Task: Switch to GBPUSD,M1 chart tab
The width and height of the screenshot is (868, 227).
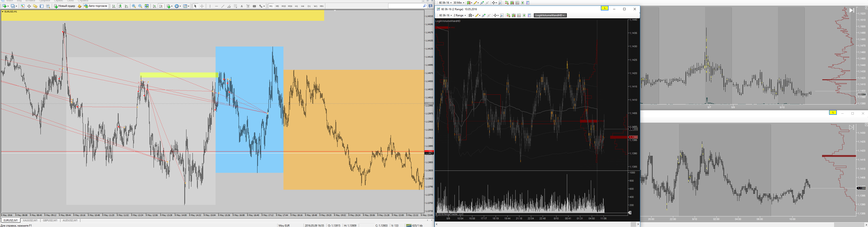Action: tap(50, 220)
